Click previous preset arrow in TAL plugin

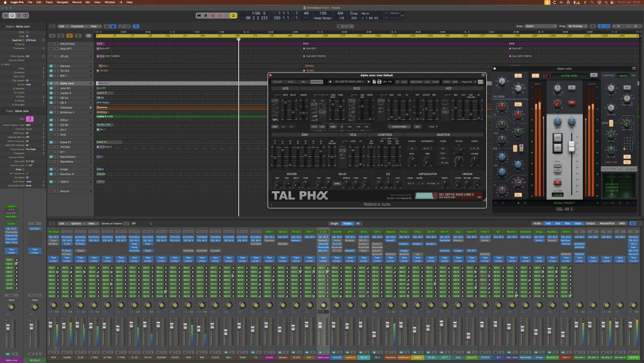(330, 82)
